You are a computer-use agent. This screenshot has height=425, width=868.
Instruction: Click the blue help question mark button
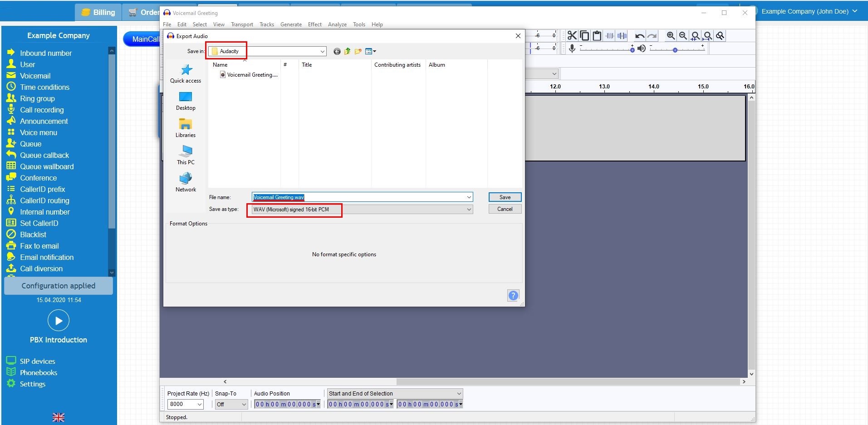tap(513, 296)
